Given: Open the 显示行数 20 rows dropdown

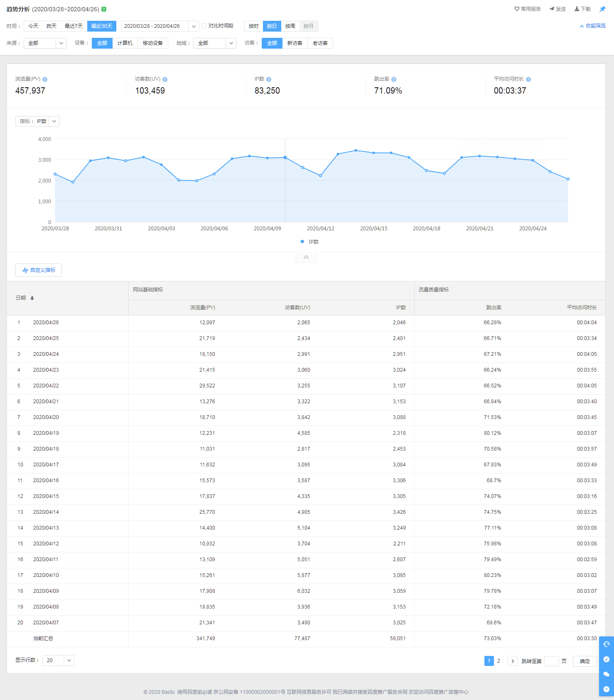Looking at the screenshot, I should pyautogui.click(x=58, y=661).
